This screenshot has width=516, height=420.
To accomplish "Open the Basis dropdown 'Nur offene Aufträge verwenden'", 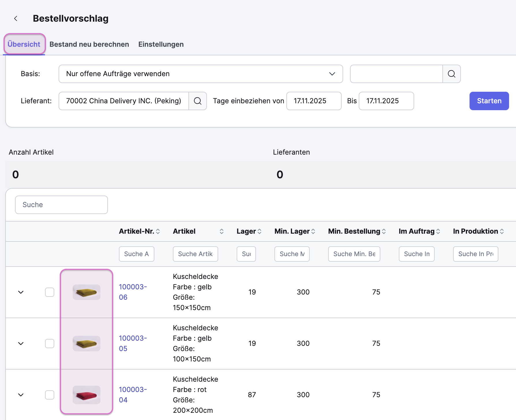I will point(201,74).
